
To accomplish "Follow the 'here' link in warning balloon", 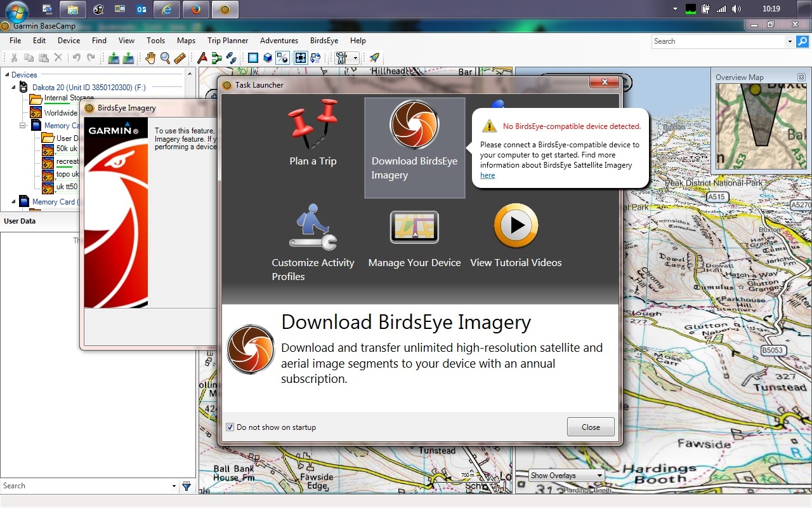I will pyautogui.click(x=487, y=175).
